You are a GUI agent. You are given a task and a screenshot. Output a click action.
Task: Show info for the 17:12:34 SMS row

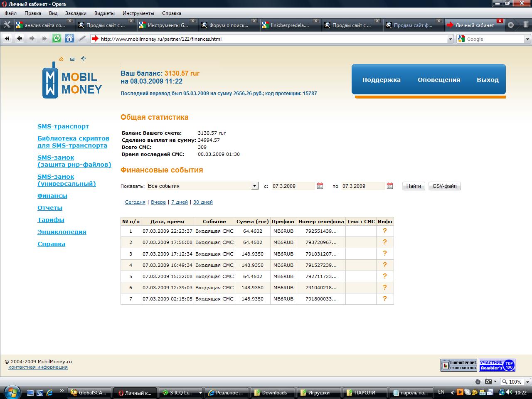point(384,254)
